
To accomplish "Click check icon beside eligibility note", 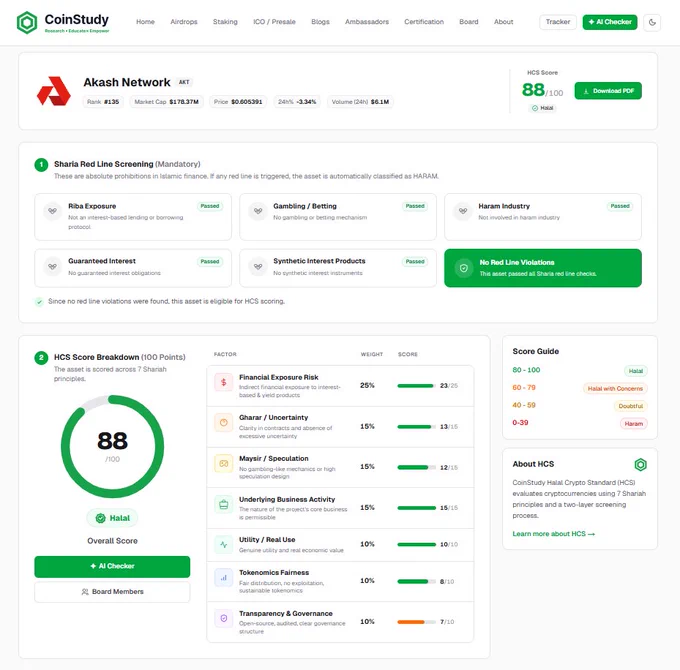I will (39, 302).
